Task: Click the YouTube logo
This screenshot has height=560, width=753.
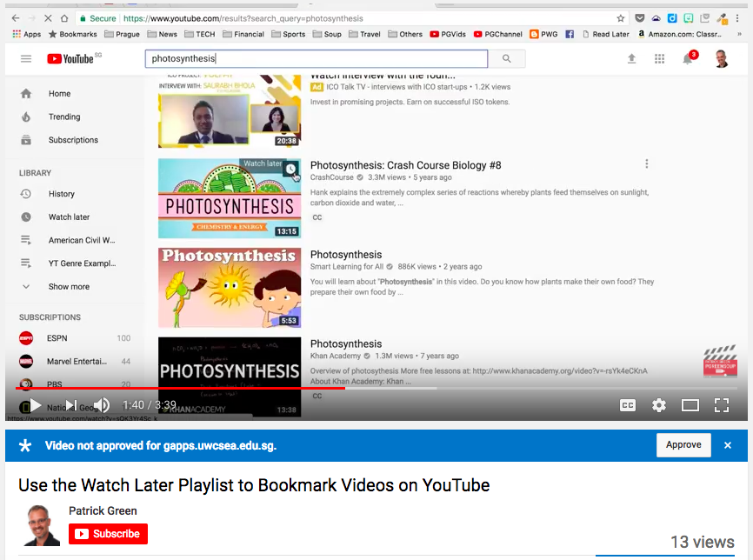Action: click(x=70, y=58)
